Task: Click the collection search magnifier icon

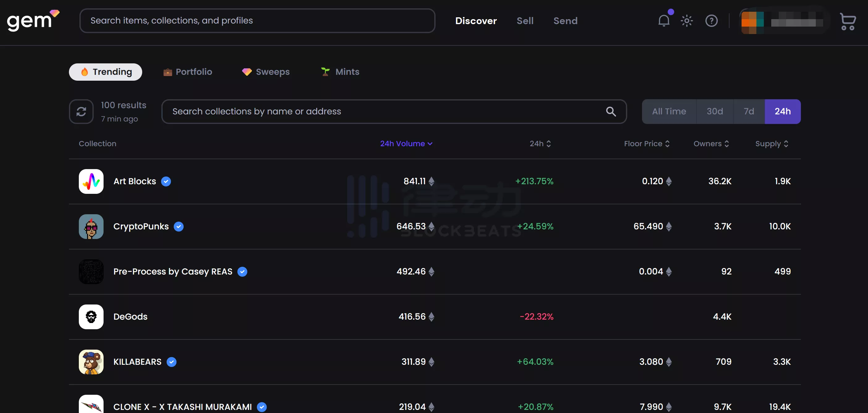Action: pos(611,112)
